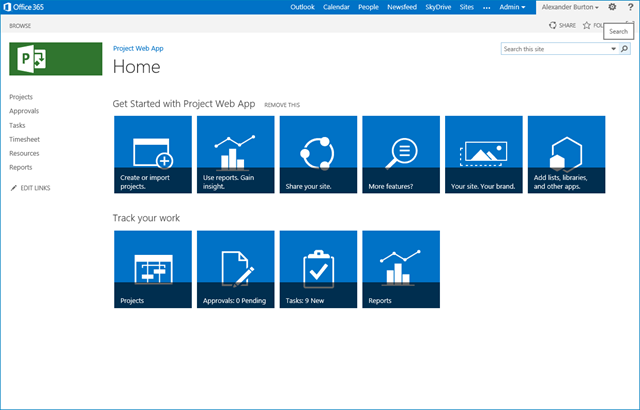640x410 pixels.
Task: Open the Share your site tile
Action: coord(318,154)
